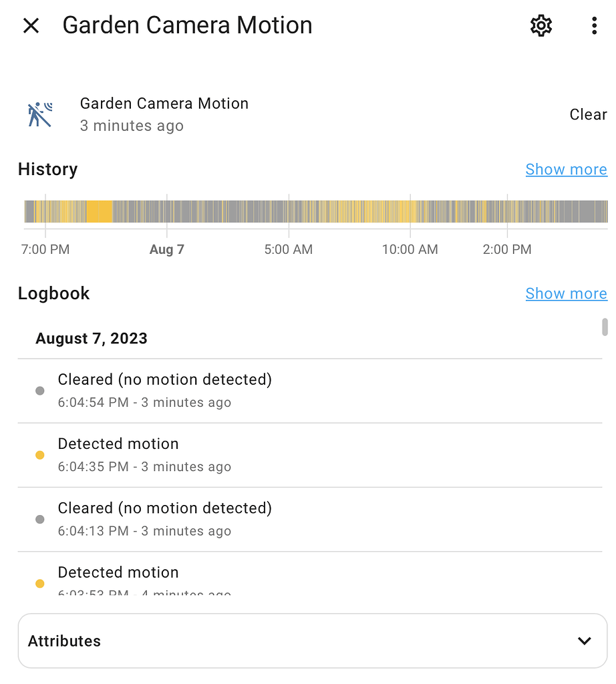Click the August 7, 2023 date header

91,338
